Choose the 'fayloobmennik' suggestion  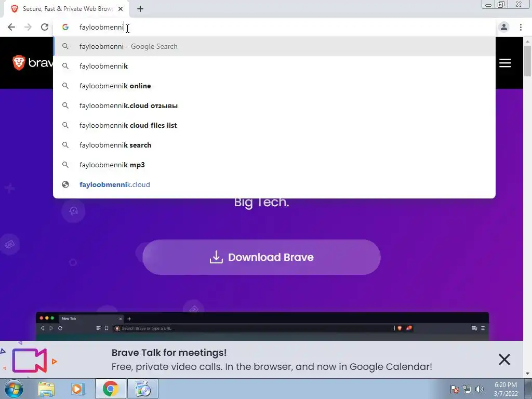pos(274,66)
